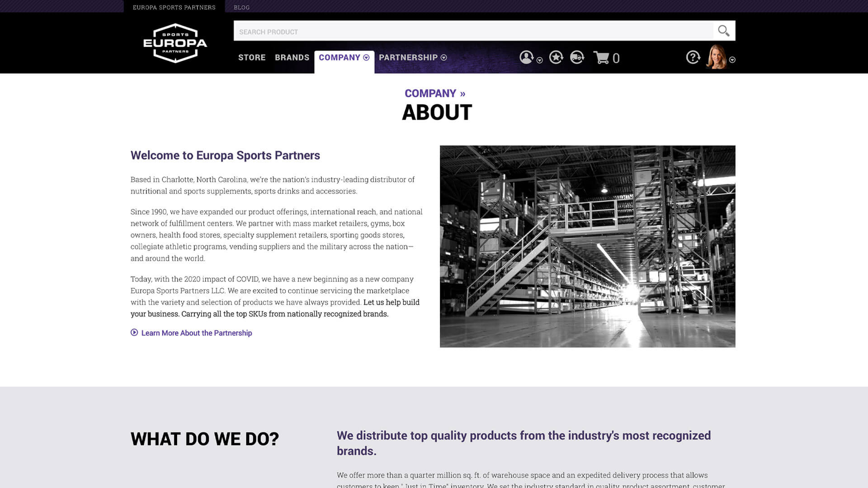Focus the Search Product input field
868x488 pixels.
pos(472,32)
